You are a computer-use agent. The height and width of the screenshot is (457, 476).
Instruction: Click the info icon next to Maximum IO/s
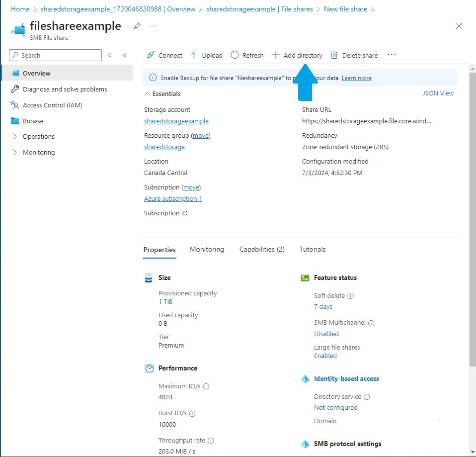pos(206,386)
